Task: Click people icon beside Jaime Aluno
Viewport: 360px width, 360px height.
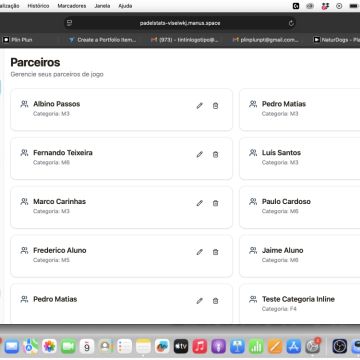Action: point(253,250)
